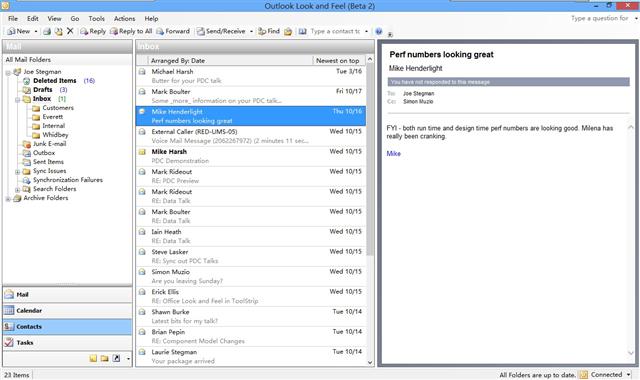Select the Junk E-mail folder
Image resolution: width=640 pixels, height=380 pixels.
tap(49, 144)
